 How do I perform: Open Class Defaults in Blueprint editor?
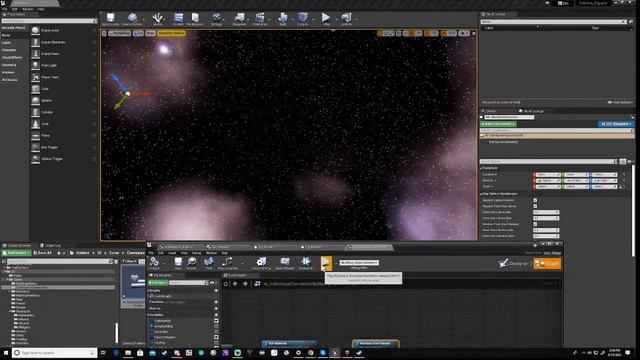(x=285, y=263)
